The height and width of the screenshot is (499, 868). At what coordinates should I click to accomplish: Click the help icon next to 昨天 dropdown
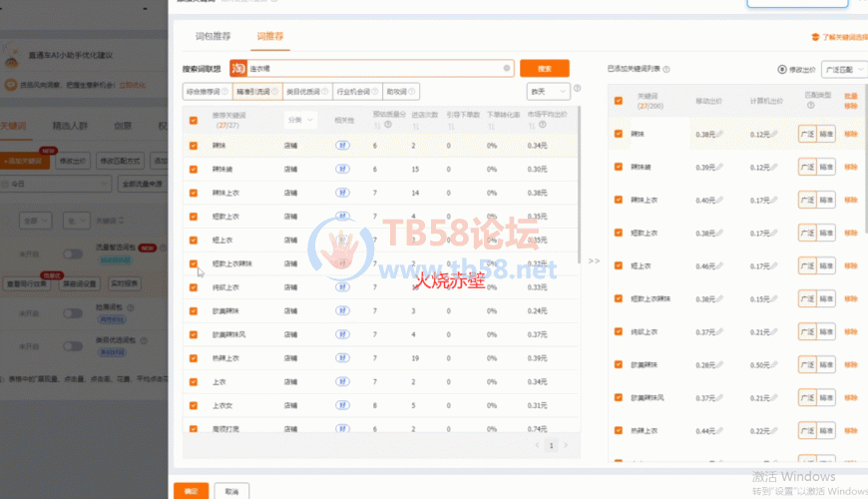pyautogui.click(x=578, y=89)
